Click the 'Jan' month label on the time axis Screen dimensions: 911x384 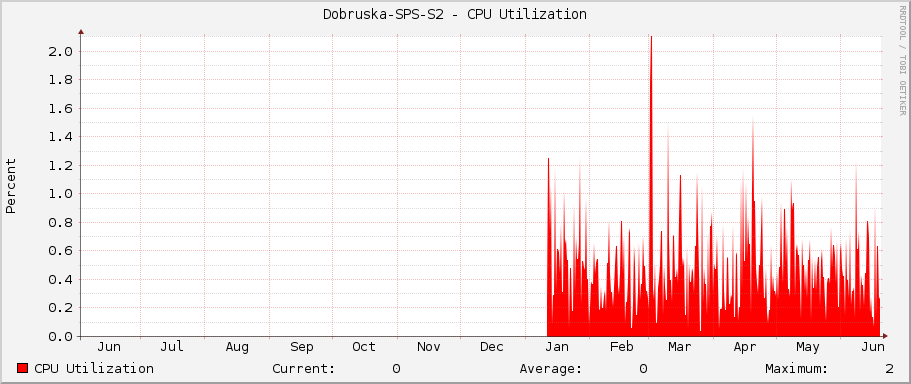click(557, 347)
